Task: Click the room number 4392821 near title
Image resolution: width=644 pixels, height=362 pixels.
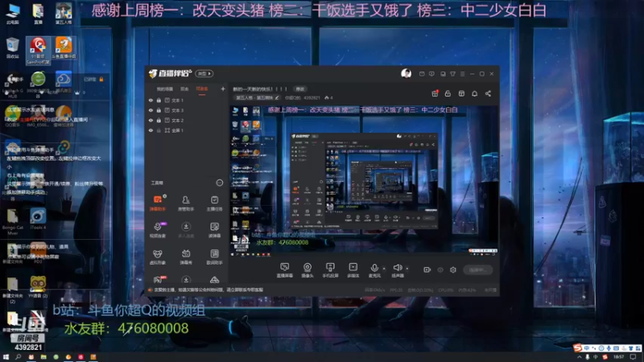Action: tap(312, 97)
